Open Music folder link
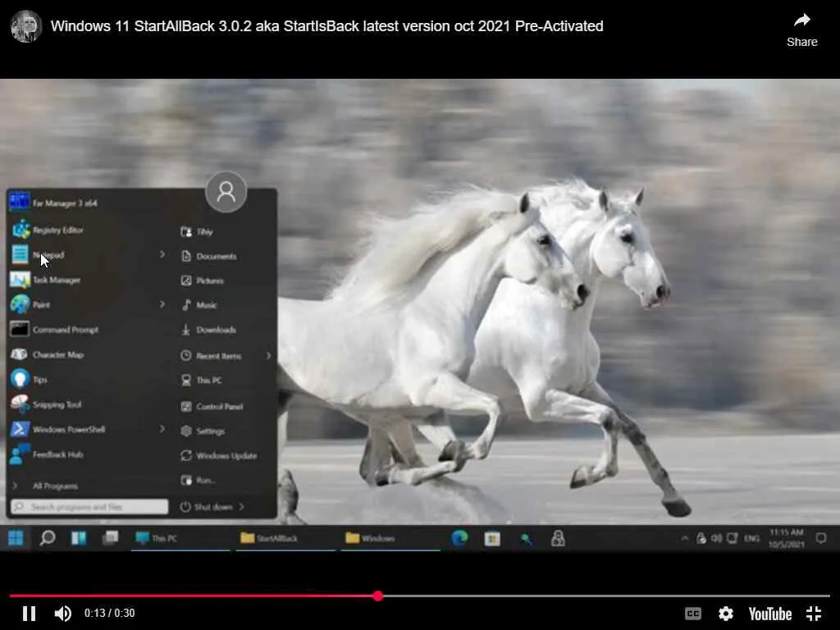The image size is (840, 630). 199,305
